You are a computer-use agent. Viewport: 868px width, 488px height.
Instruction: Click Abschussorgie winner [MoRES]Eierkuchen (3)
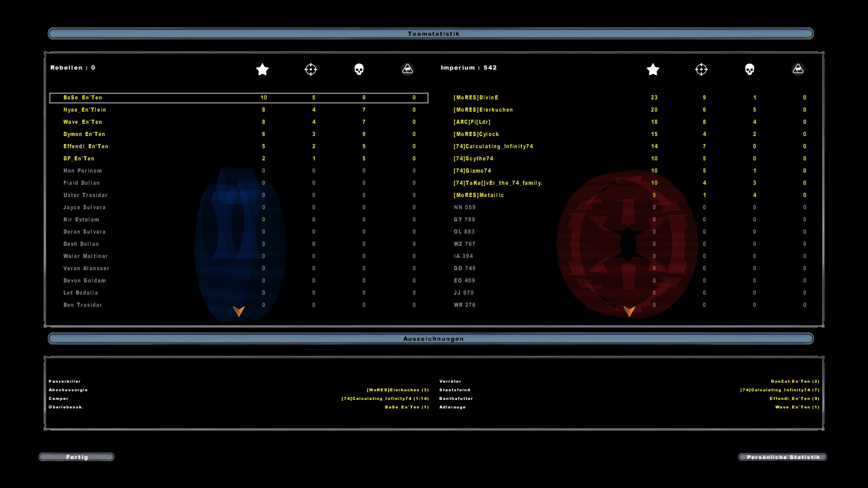click(x=398, y=390)
